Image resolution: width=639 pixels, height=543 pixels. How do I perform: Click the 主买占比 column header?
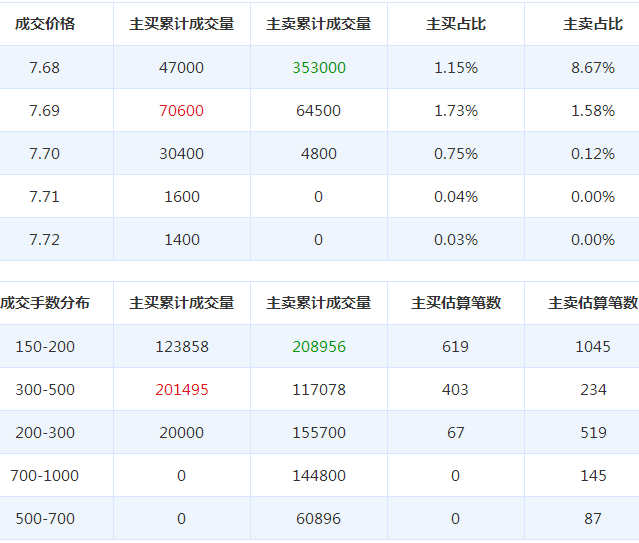tap(455, 24)
